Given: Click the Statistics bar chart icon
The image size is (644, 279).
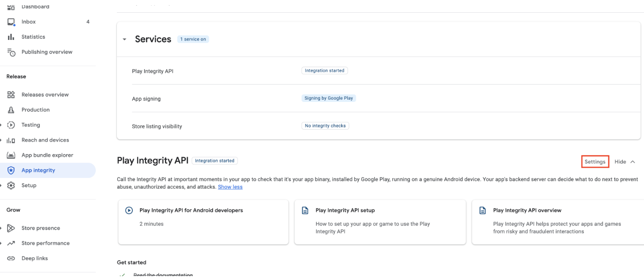Looking at the screenshot, I should point(11,37).
